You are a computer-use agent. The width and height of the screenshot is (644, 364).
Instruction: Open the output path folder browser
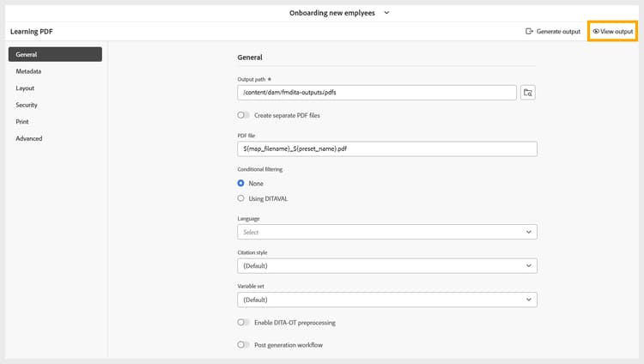(528, 92)
